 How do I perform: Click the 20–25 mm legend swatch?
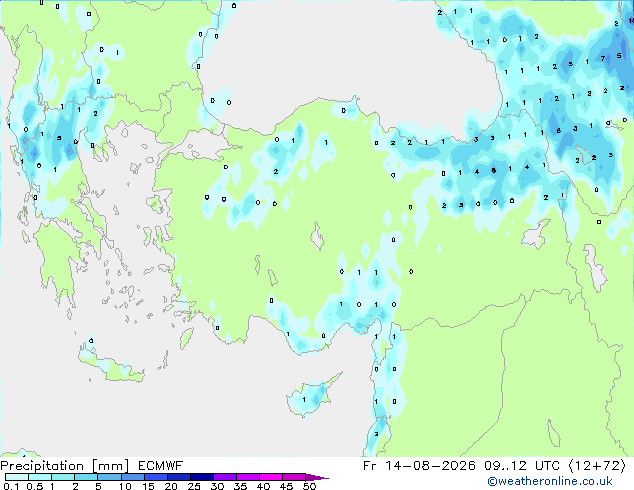click(179, 477)
